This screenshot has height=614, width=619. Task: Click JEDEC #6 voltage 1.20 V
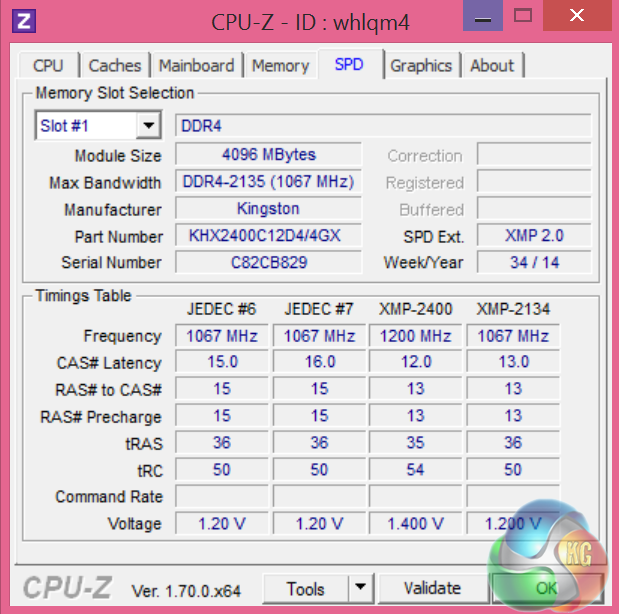pos(222,523)
